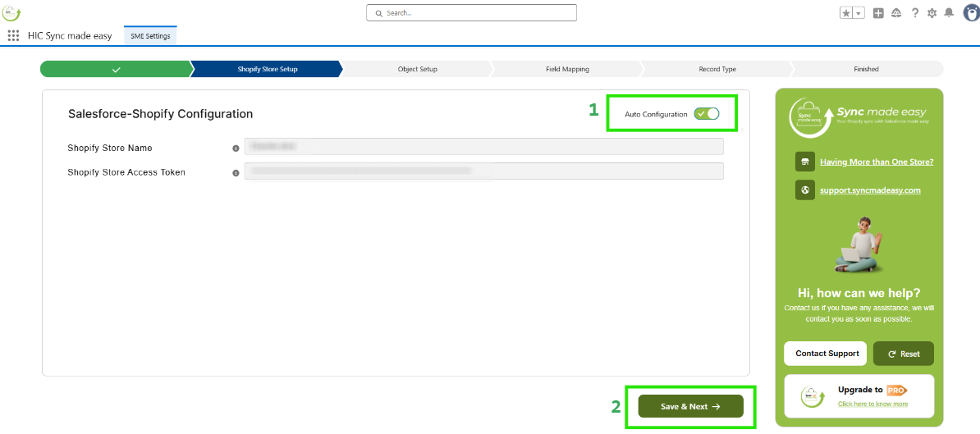Open the user profile avatar
This screenshot has width=980, height=434.
pyautogui.click(x=971, y=13)
